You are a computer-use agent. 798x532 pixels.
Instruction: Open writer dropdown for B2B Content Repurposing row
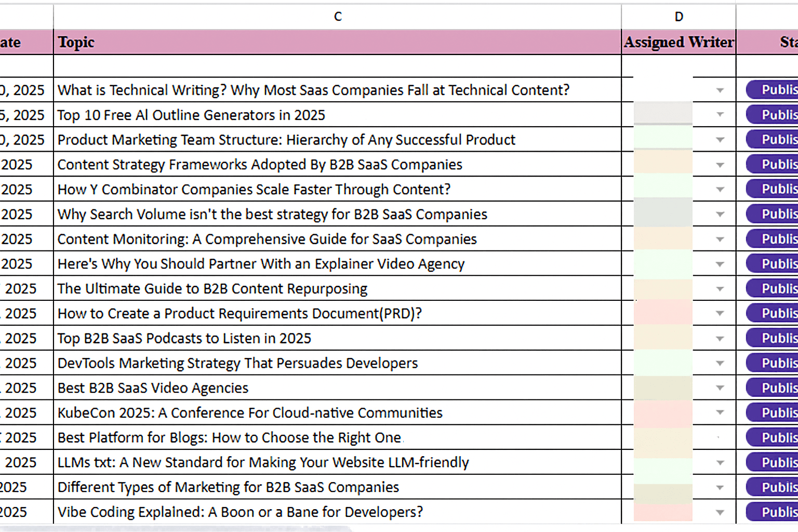point(720,289)
